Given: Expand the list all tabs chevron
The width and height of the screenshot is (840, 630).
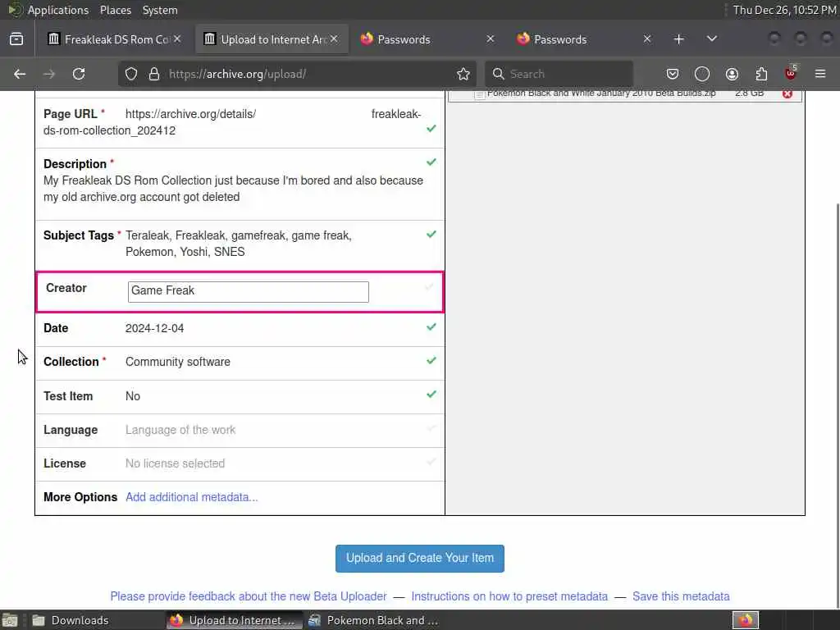Looking at the screenshot, I should tap(711, 39).
